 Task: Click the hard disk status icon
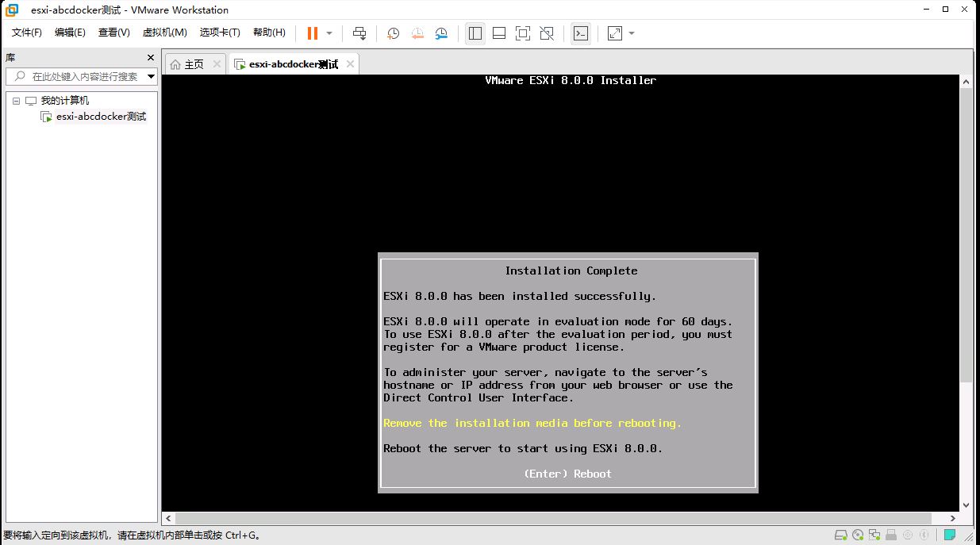click(x=840, y=535)
